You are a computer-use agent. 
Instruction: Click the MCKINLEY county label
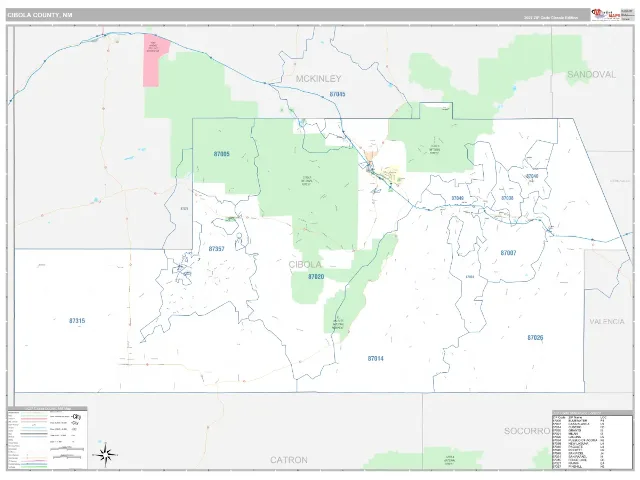[x=318, y=79]
